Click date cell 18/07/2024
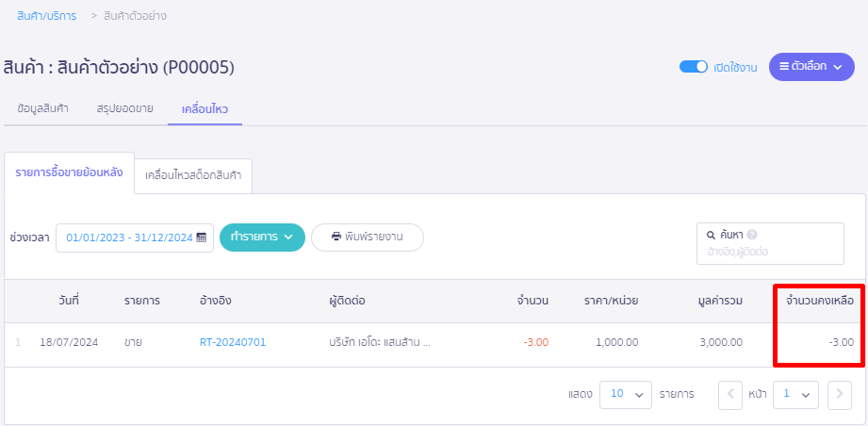This screenshot has height=426, width=868. (x=69, y=342)
